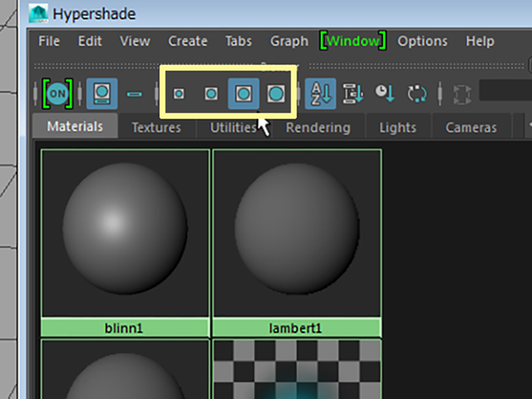Image resolution: width=532 pixels, height=399 pixels.
Task: Click the dimmed icon right of reverse-order
Action: click(462, 94)
